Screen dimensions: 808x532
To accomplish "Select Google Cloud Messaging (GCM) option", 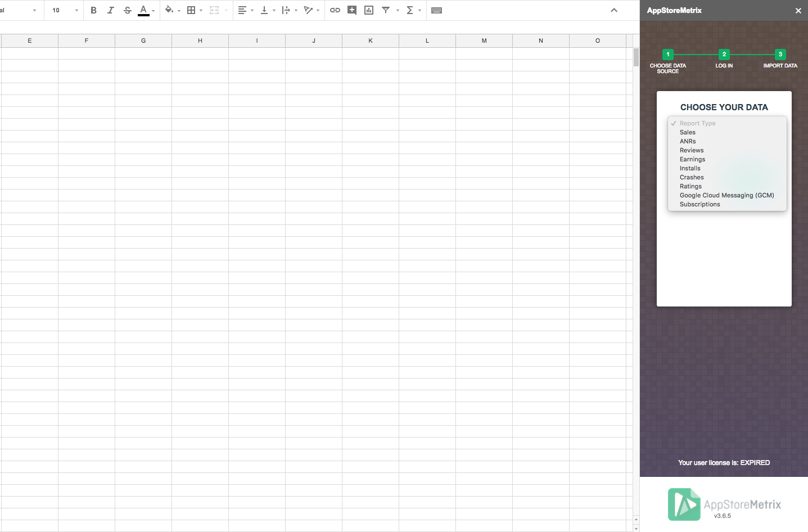I will [727, 195].
